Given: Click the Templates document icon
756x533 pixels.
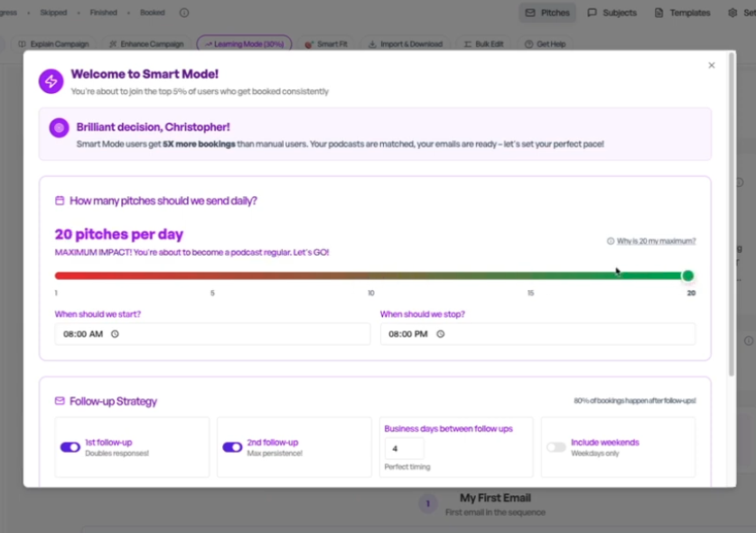Looking at the screenshot, I should [x=658, y=13].
